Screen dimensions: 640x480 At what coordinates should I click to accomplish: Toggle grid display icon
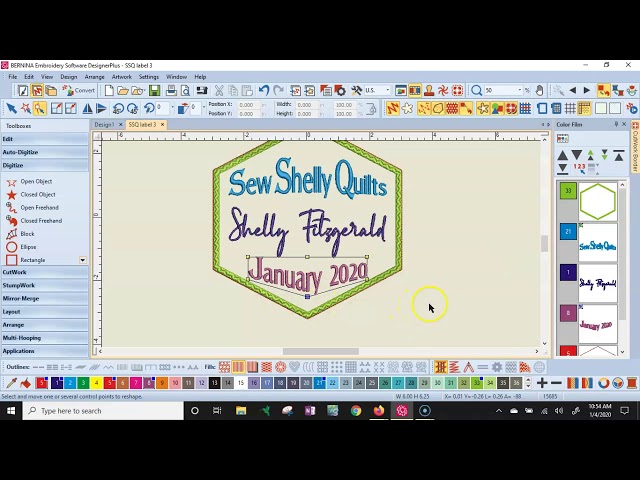point(570,109)
